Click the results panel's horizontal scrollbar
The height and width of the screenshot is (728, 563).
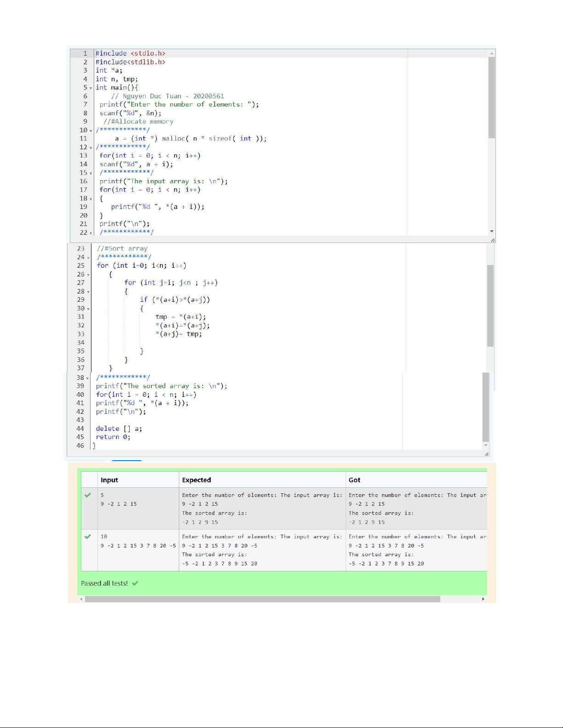262,599
